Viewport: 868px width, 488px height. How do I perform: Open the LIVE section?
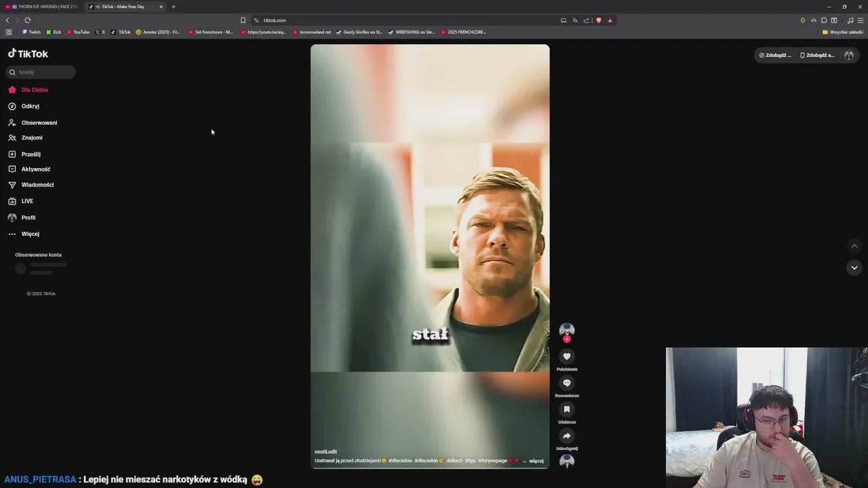[20, 201]
